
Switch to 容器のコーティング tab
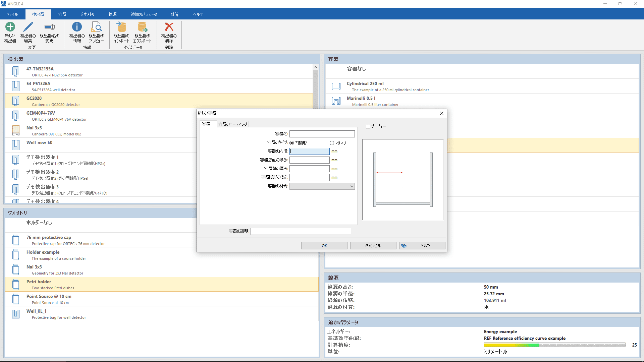[232, 124]
